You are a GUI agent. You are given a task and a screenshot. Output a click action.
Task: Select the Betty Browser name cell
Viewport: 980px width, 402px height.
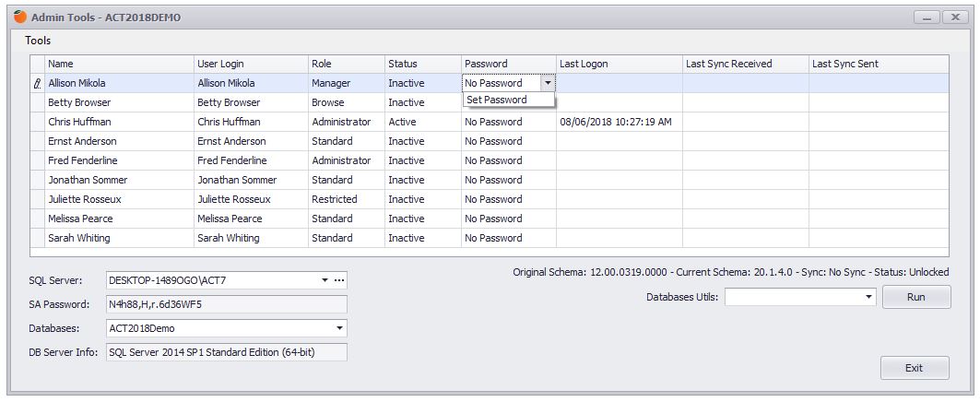click(x=119, y=102)
